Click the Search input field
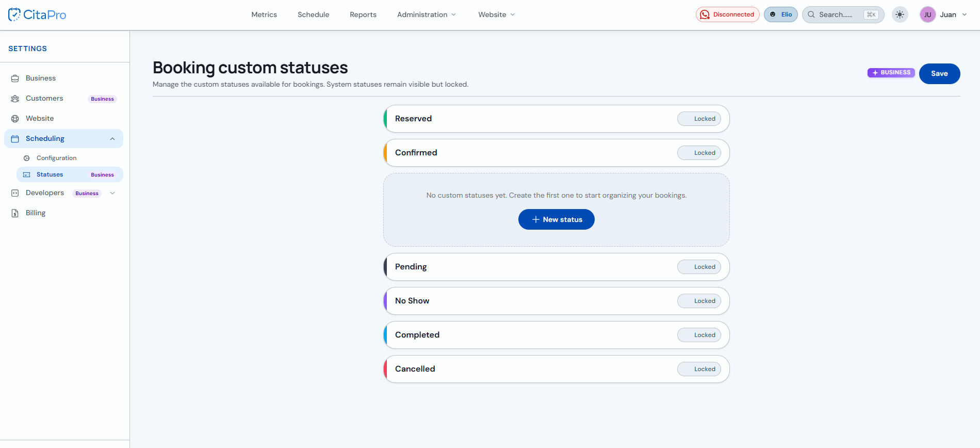This screenshot has height=448, width=980. pos(843,14)
